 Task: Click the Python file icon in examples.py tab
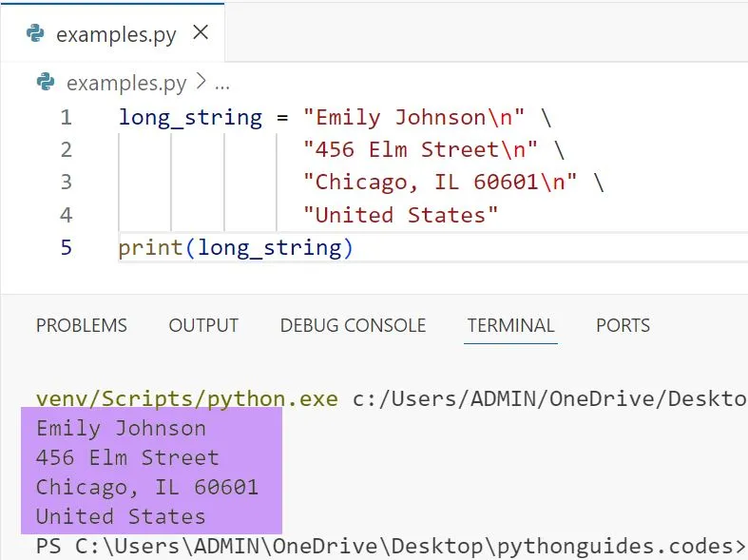[36, 34]
